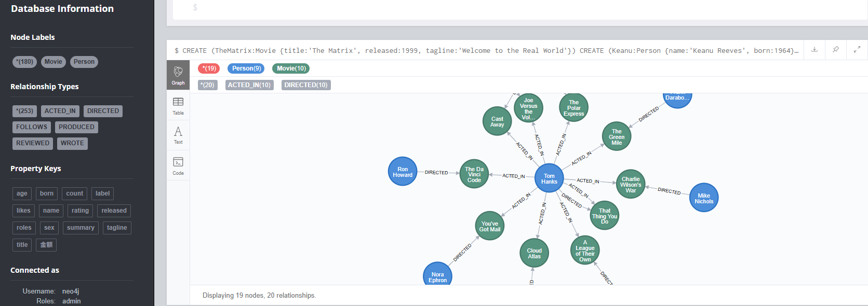The image size is (868, 306).
Task: Click the The Polar Express node
Action: pyautogui.click(x=573, y=107)
